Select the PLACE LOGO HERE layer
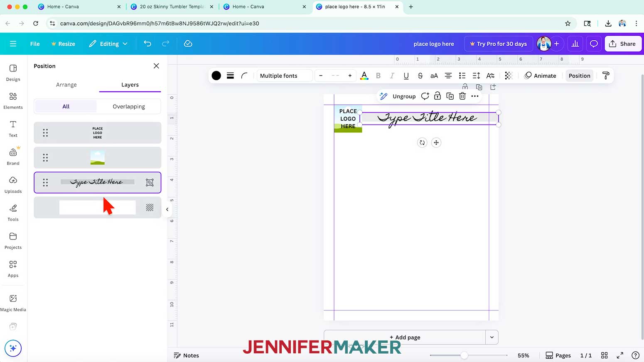The height and width of the screenshot is (362, 644). [x=98, y=133]
